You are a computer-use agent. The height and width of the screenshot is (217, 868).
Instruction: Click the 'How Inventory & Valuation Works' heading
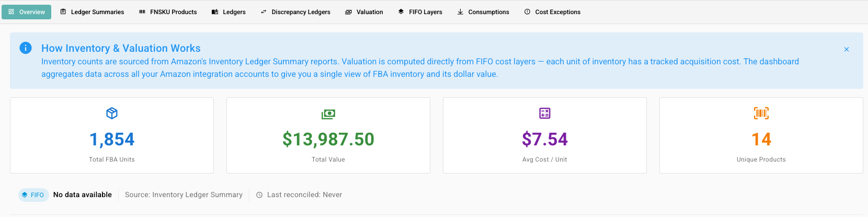click(x=121, y=48)
